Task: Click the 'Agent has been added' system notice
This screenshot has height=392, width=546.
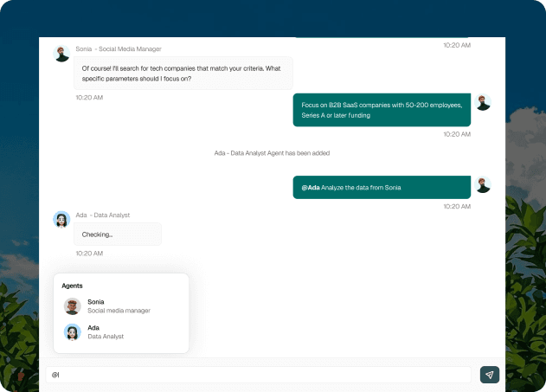Action: tap(272, 153)
